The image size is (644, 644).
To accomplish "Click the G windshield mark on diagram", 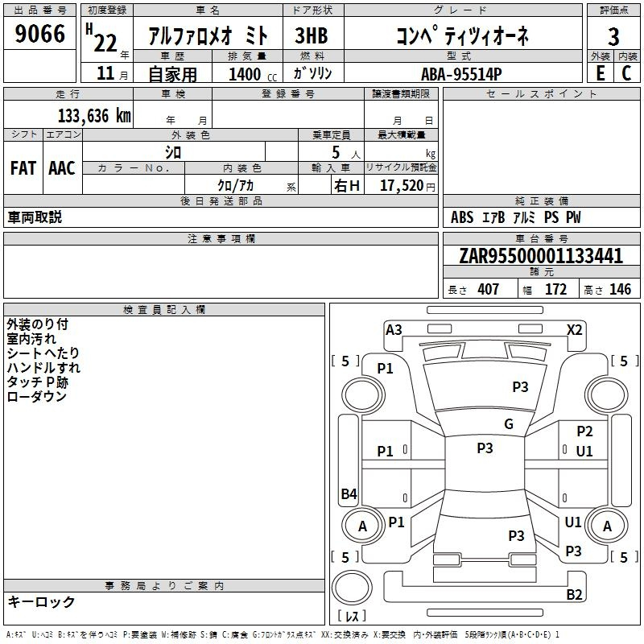I will (x=508, y=424).
